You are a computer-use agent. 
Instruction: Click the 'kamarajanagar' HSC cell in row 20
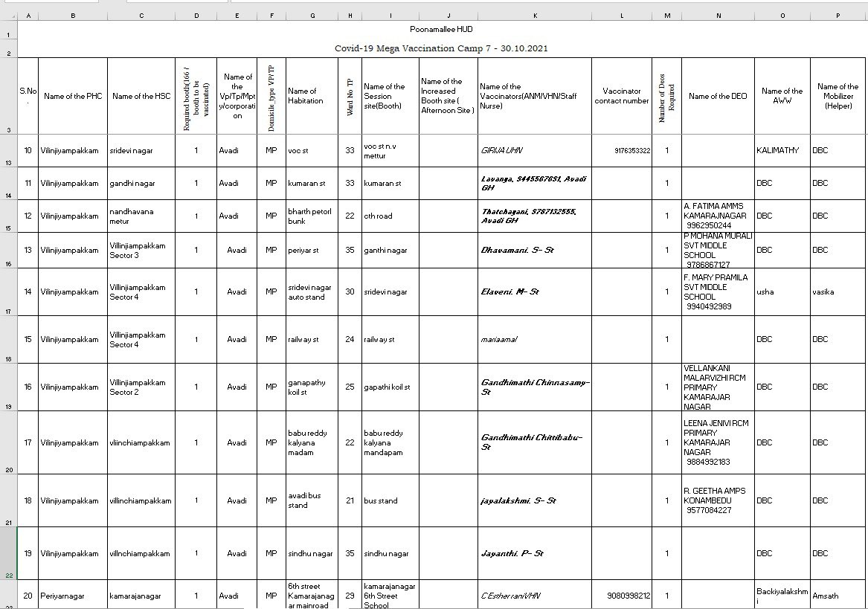141,596
